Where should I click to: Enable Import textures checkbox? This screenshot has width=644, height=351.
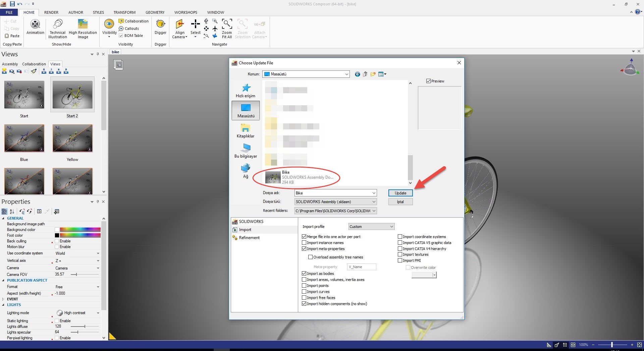(x=400, y=254)
